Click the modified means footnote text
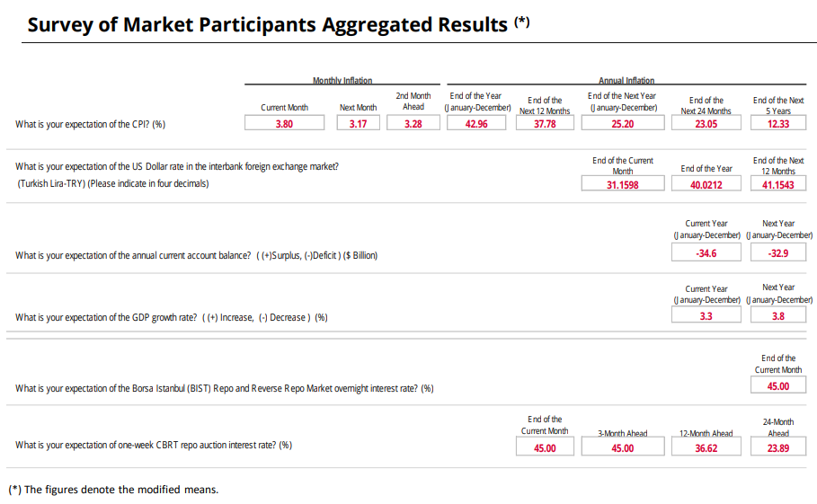Screen dimensions: 817x504 click(113, 490)
